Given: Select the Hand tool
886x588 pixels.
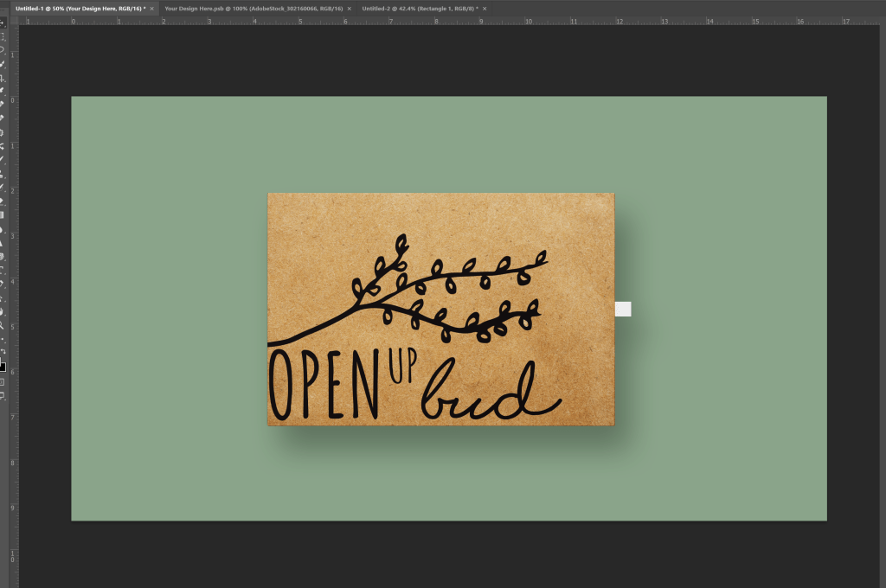Looking at the screenshot, I should pyautogui.click(x=3, y=311).
